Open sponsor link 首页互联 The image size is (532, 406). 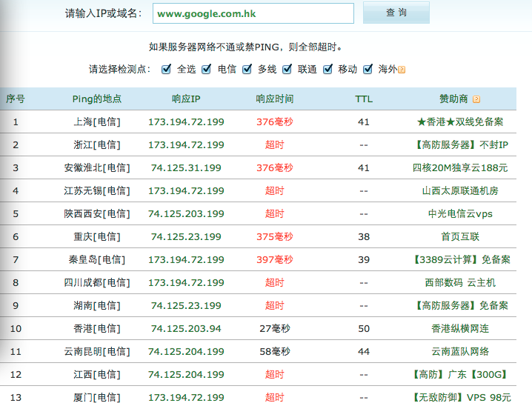point(460,237)
